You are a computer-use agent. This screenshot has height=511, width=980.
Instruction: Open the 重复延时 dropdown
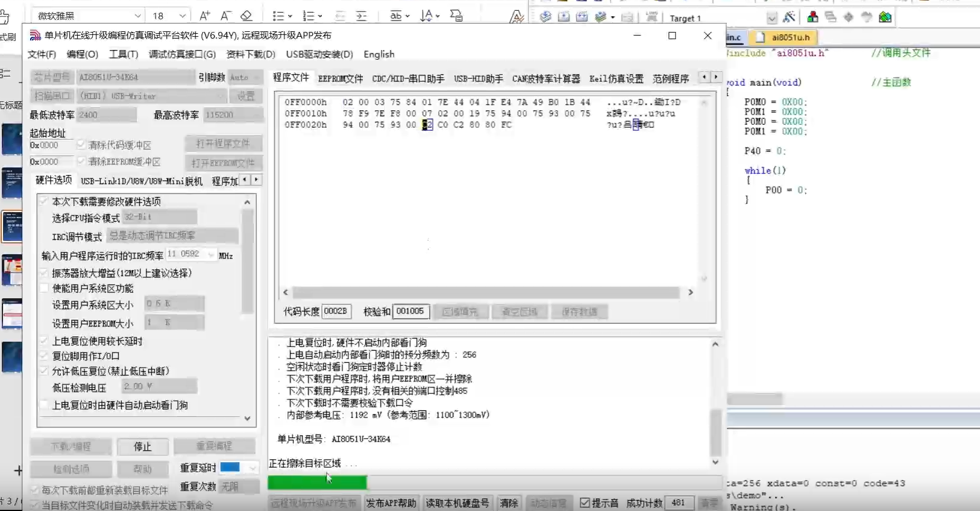239,467
